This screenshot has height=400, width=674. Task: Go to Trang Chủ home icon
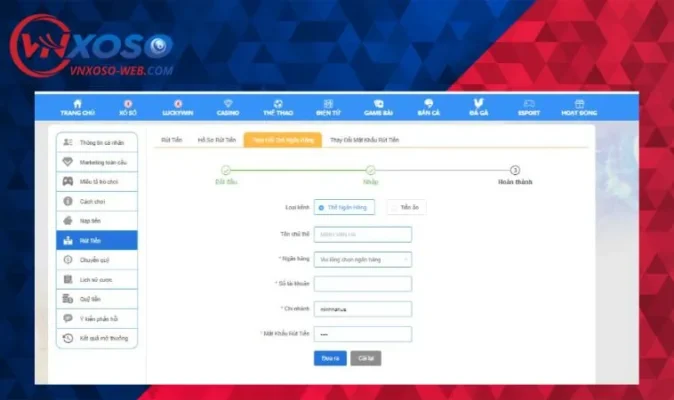(77, 104)
